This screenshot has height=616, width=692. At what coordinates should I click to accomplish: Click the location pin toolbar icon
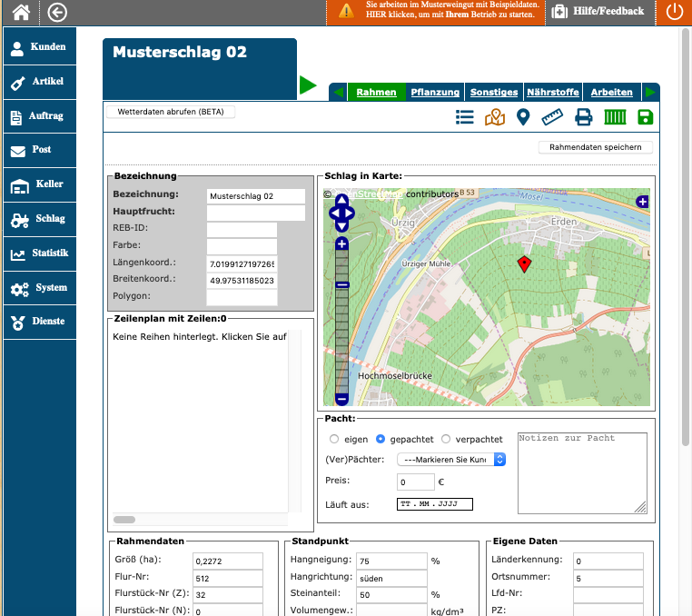(523, 116)
